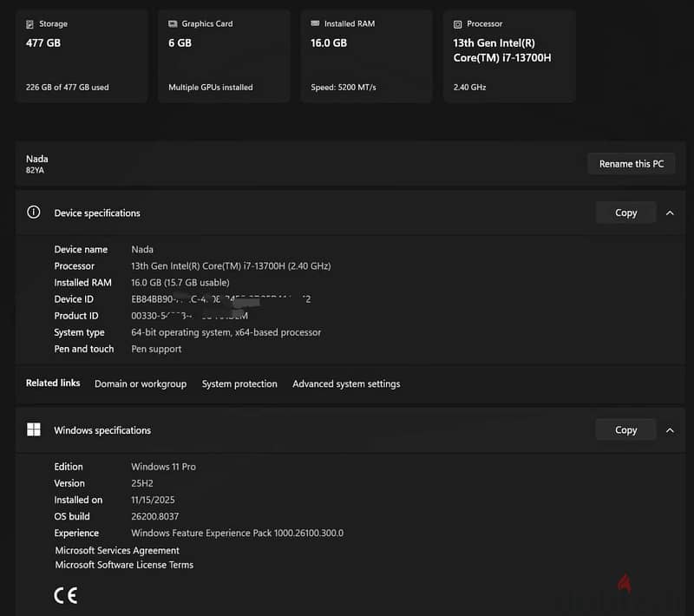Select the 'Pen support' value

click(156, 349)
